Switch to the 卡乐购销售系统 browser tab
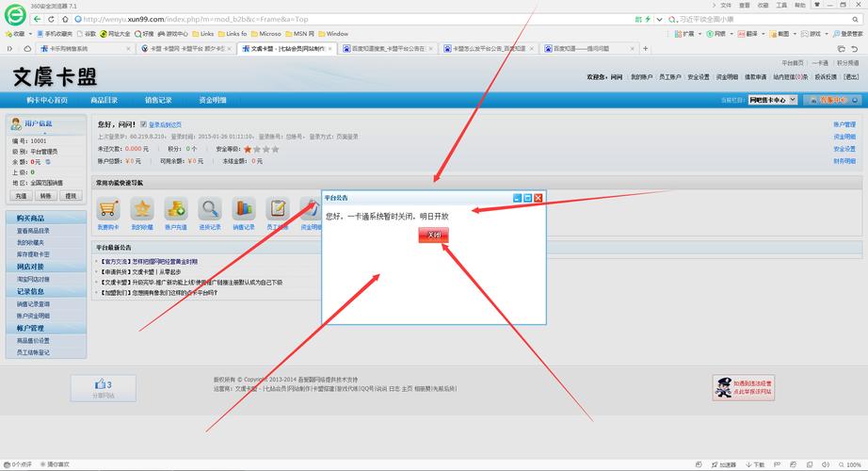 (x=85, y=49)
